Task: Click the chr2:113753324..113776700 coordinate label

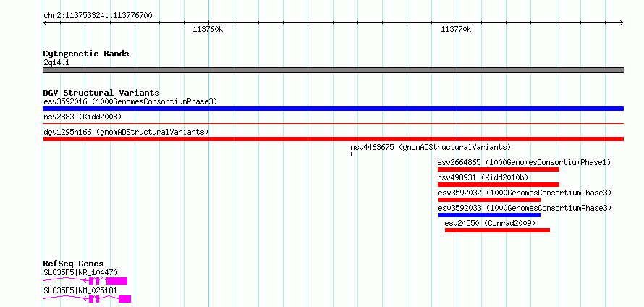Action: 98,16
